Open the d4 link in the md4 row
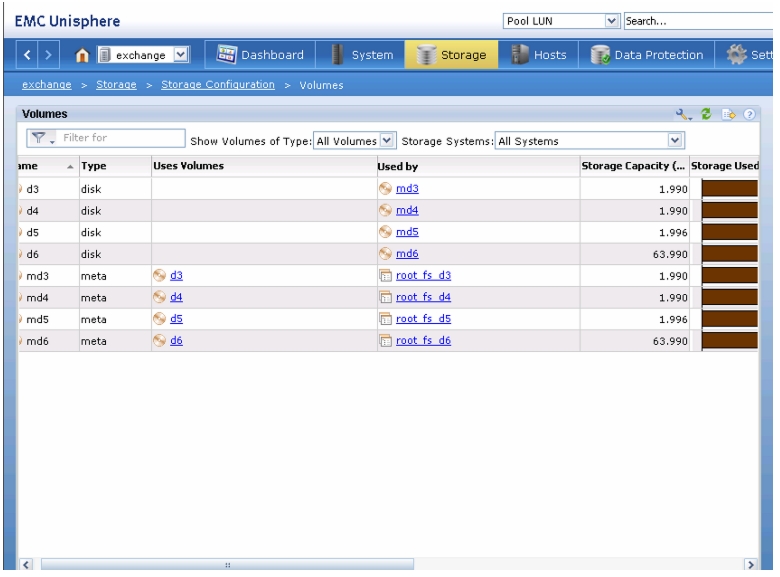The image size is (780, 577). click(176, 297)
